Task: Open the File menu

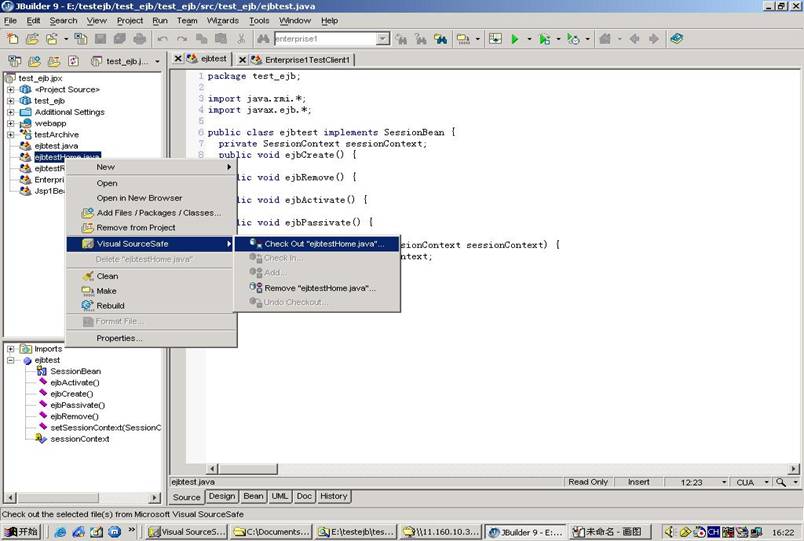Action: click(10, 21)
